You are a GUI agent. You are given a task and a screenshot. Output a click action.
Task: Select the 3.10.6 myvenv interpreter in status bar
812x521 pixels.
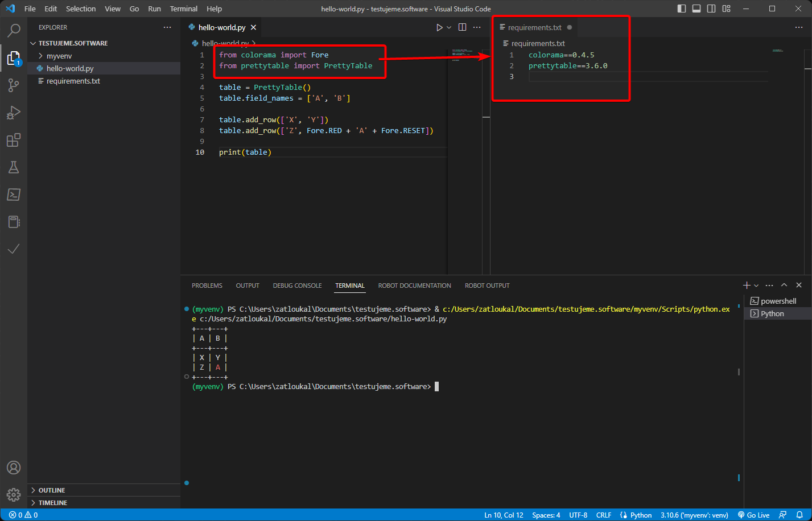click(694, 515)
